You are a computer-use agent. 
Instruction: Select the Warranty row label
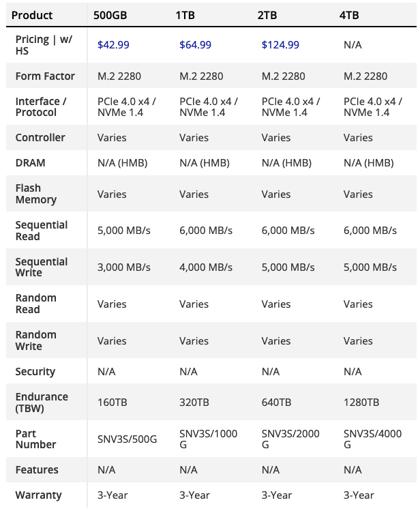click(38, 495)
